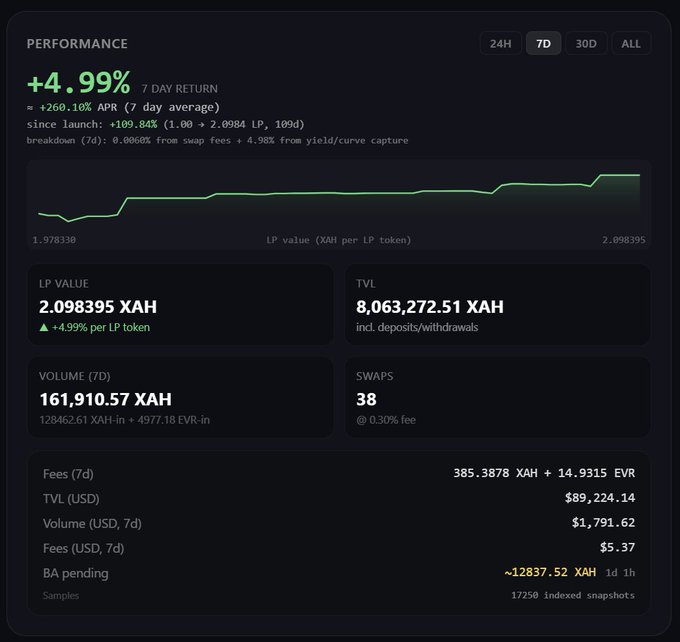Click the +4.99% return figure
Screen dimensions: 680x642
78,82
